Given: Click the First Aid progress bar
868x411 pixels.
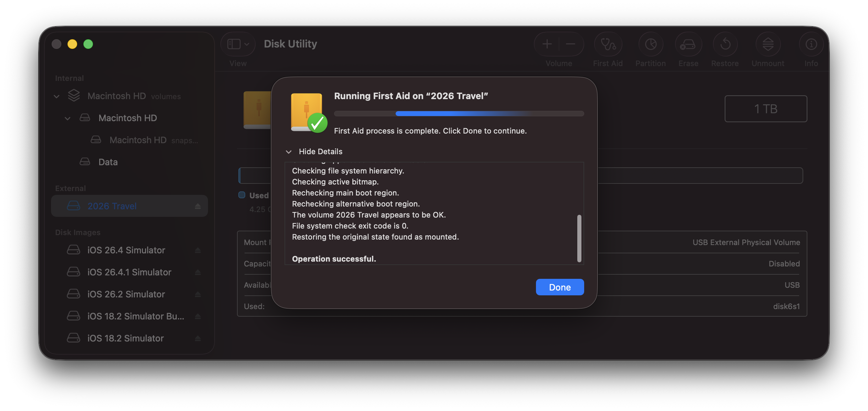Looking at the screenshot, I should point(459,114).
